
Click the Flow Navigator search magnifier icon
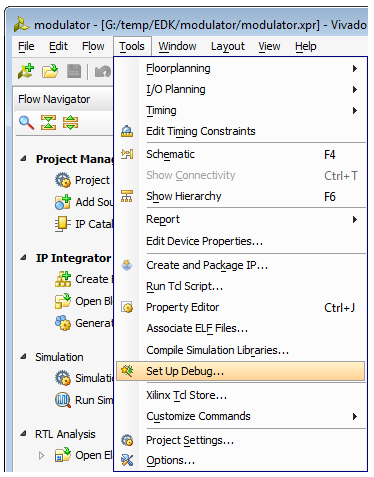pyautogui.click(x=26, y=122)
